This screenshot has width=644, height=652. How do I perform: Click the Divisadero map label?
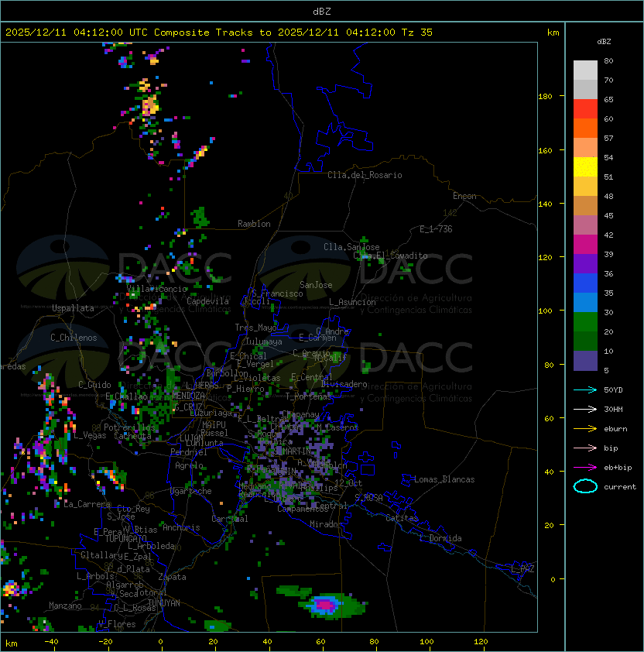tap(344, 384)
